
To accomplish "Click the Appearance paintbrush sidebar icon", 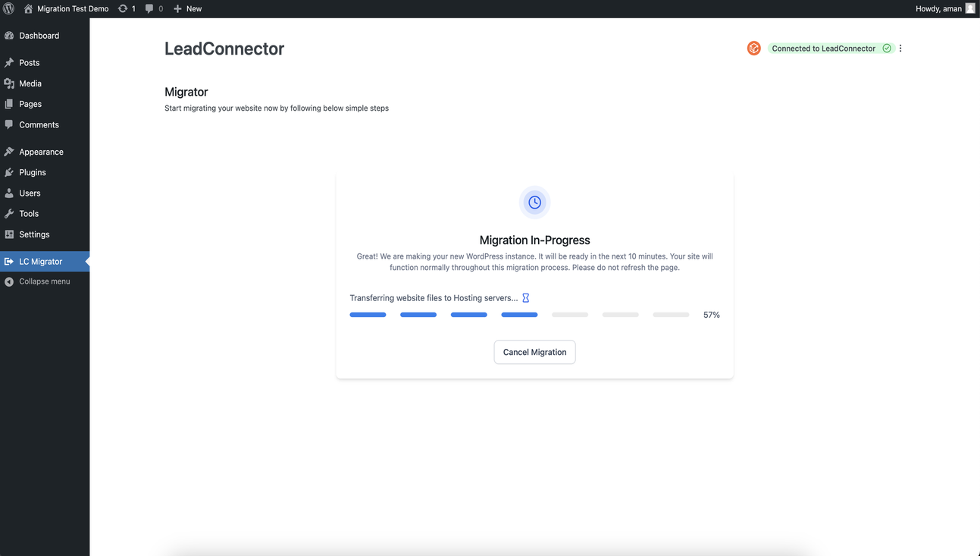I will pos(10,151).
